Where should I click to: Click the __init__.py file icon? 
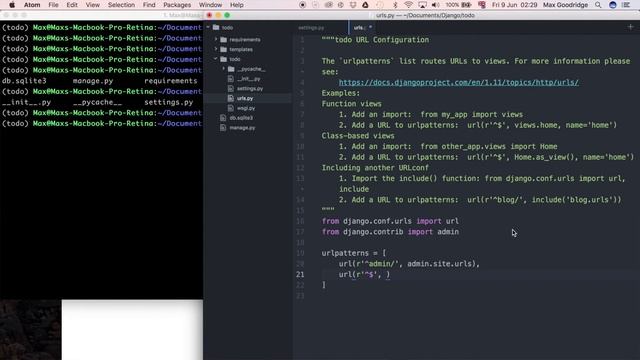click(x=231, y=79)
